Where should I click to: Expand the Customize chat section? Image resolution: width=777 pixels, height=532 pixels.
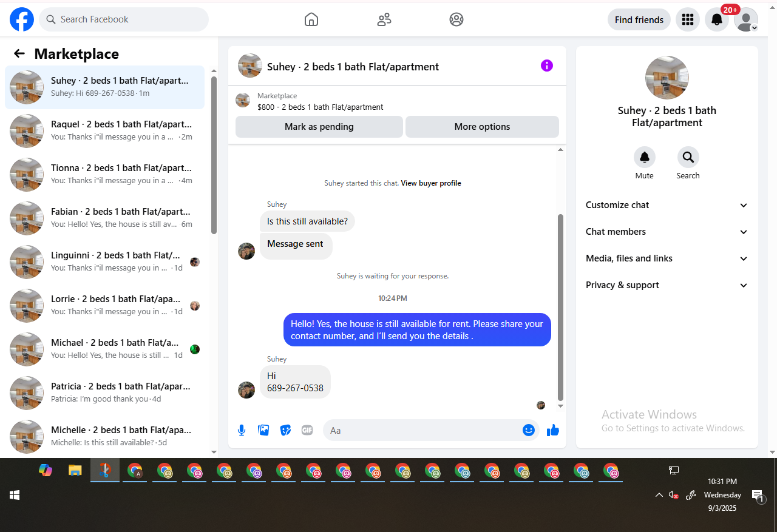coord(667,205)
